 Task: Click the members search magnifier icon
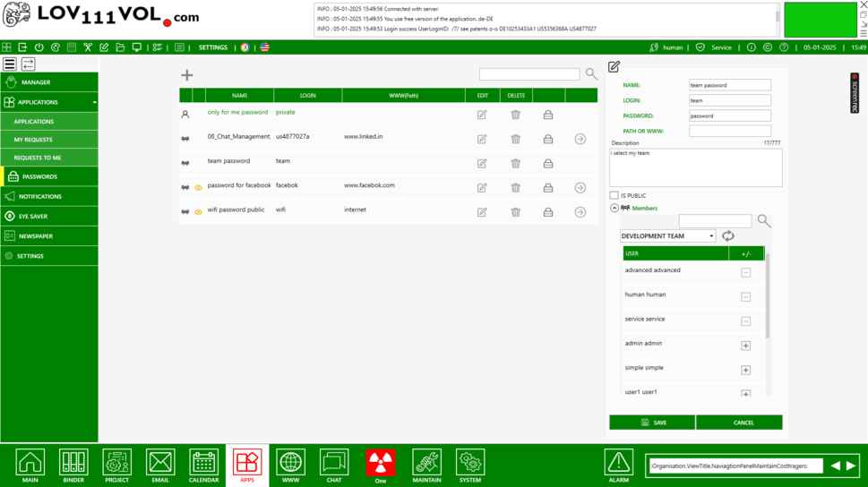tap(764, 221)
